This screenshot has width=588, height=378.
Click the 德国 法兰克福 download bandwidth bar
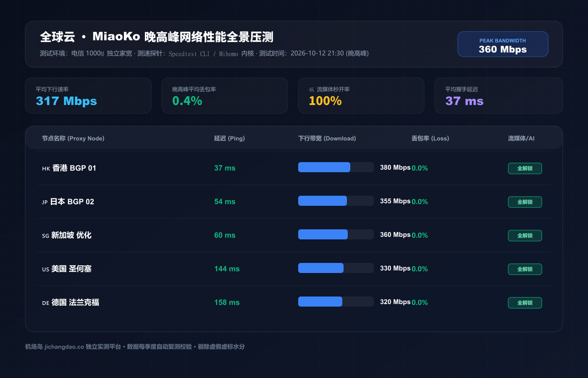pyautogui.click(x=336, y=302)
